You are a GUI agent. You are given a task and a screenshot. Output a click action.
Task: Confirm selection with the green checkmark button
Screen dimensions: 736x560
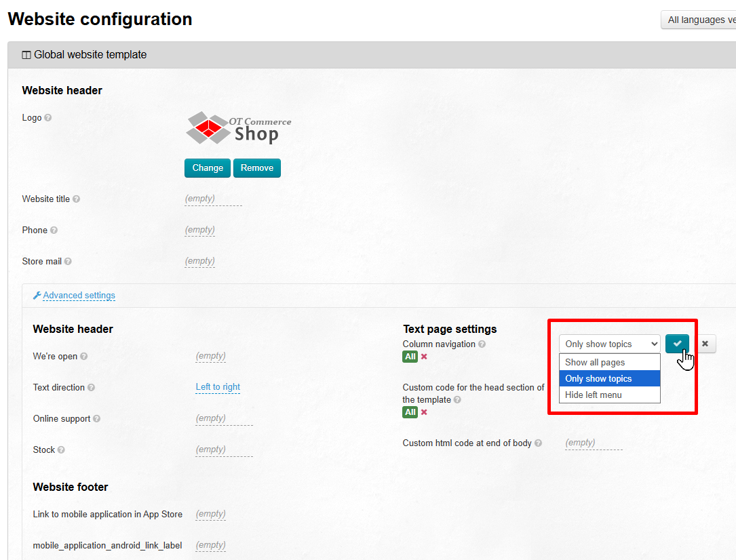click(677, 344)
